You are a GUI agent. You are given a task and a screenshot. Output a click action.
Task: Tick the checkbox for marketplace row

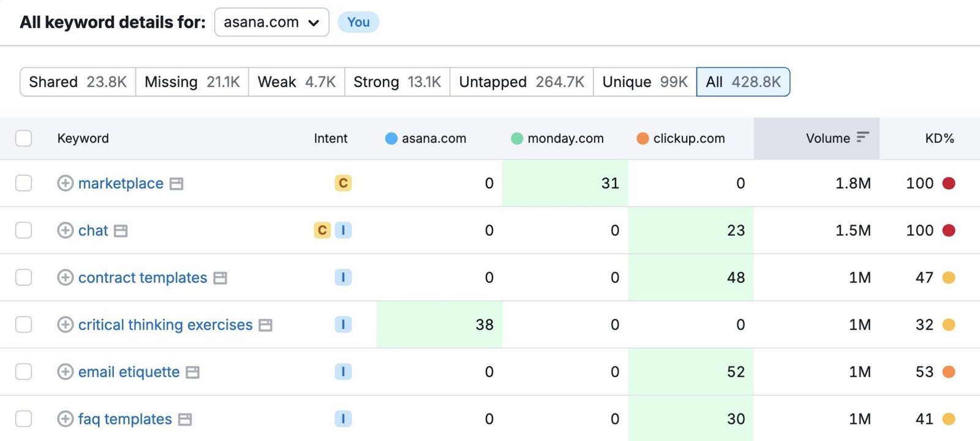coord(23,183)
